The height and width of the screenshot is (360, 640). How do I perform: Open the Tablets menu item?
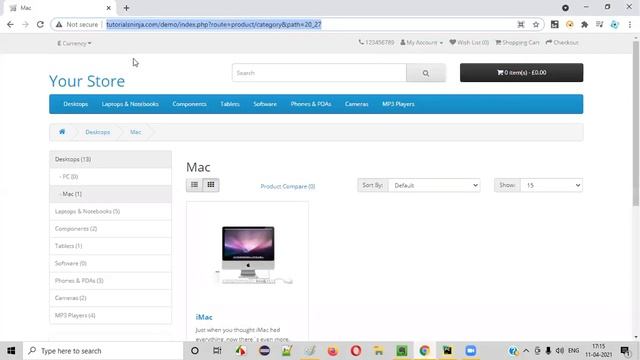(230, 104)
